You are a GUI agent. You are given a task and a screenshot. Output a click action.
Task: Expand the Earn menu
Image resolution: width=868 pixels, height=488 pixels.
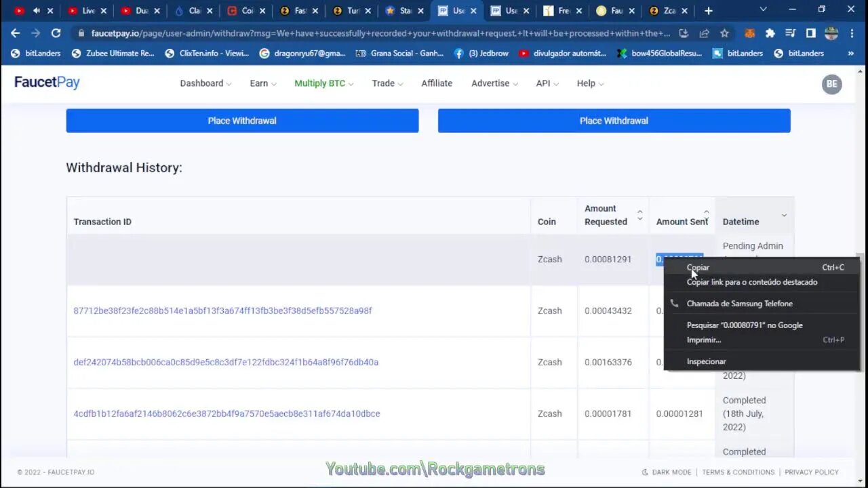click(263, 83)
